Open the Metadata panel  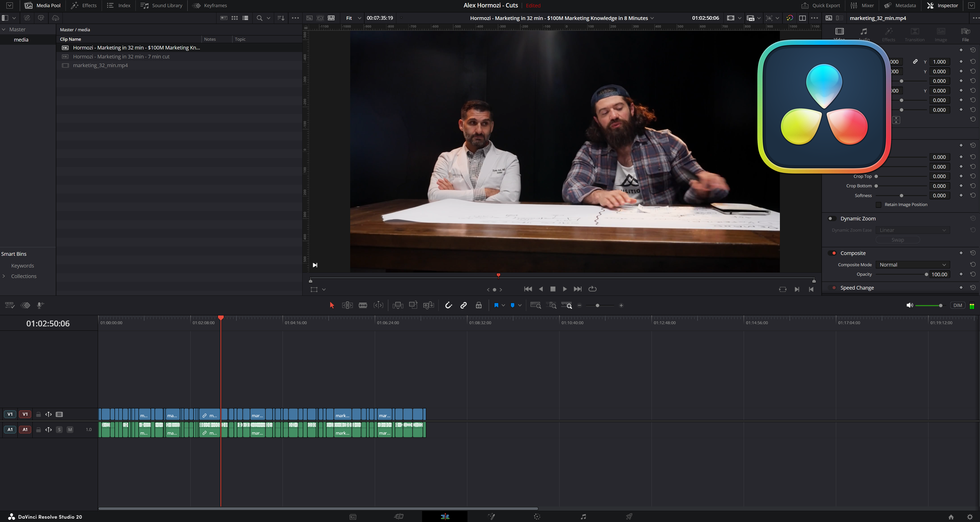(900, 5)
